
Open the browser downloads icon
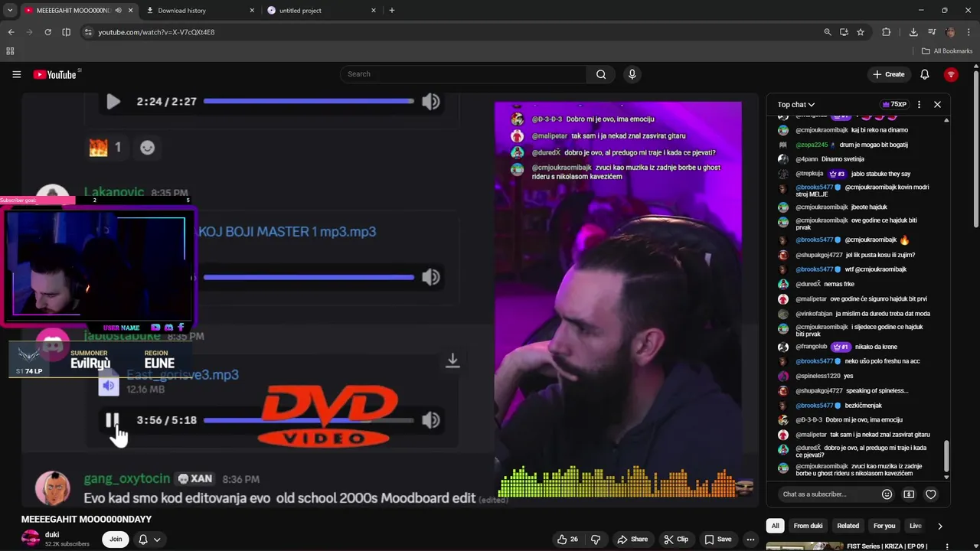click(x=913, y=32)
